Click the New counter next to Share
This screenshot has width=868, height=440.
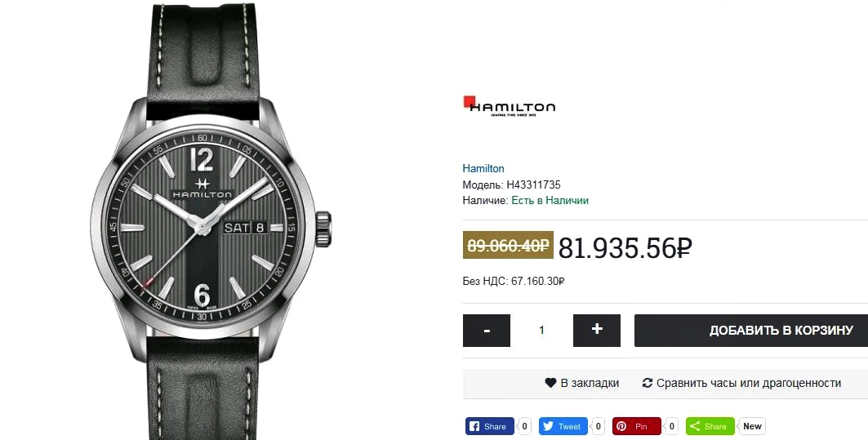point(752,426)
